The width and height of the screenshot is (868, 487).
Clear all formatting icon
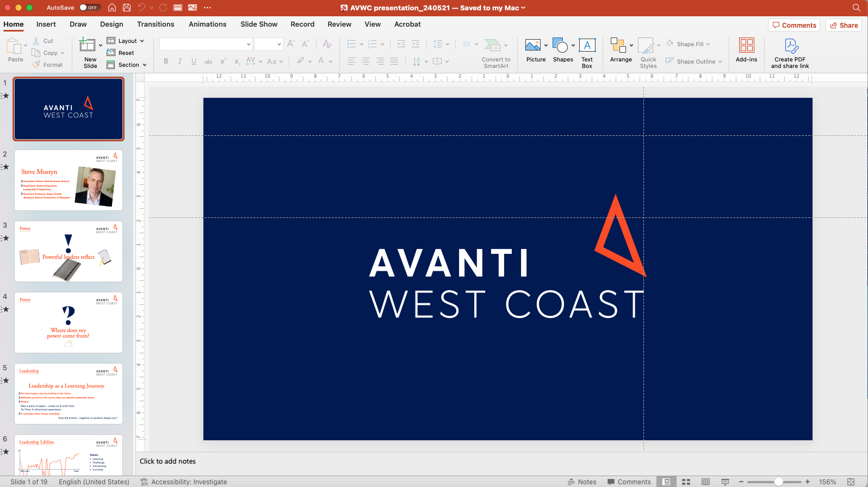click(x=327, y=44)
